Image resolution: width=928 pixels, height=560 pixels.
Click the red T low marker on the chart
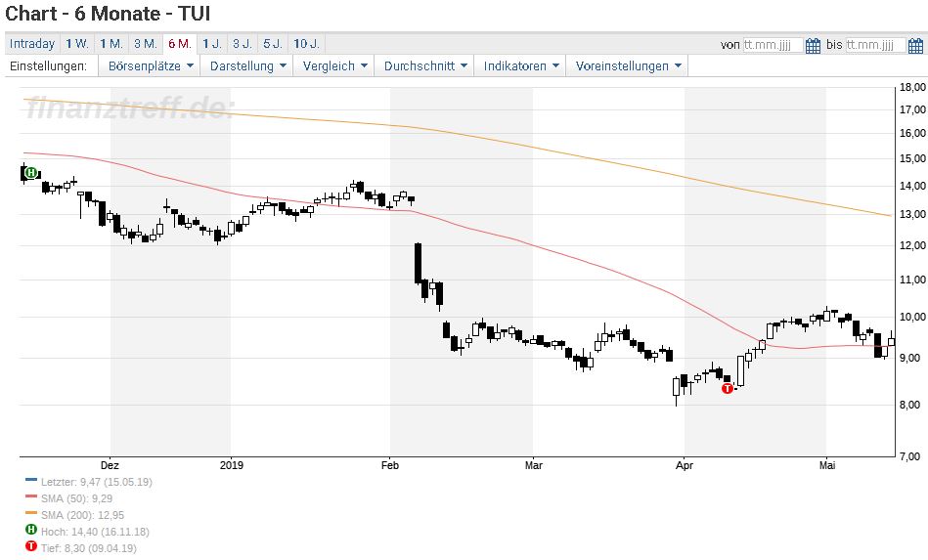[x=728, y=388]
